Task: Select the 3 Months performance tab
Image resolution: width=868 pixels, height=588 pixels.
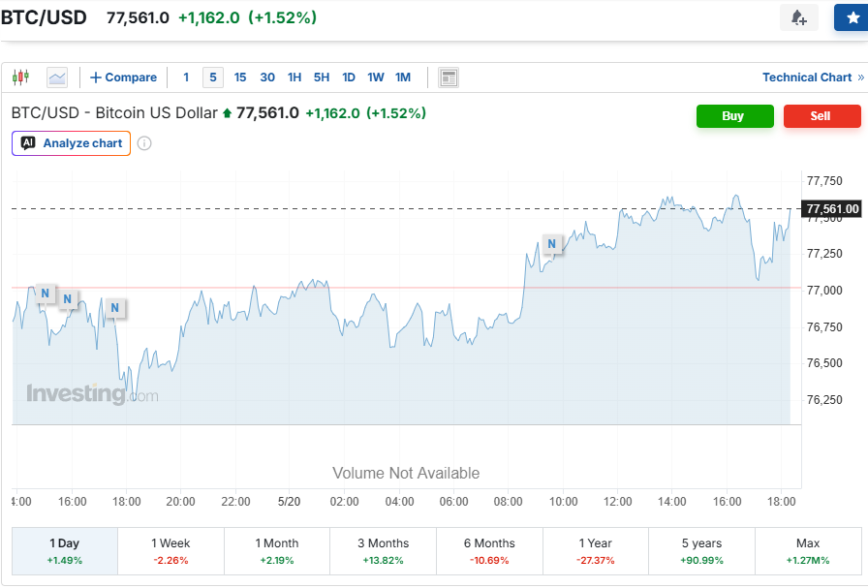Action: (x=383, y=551)
